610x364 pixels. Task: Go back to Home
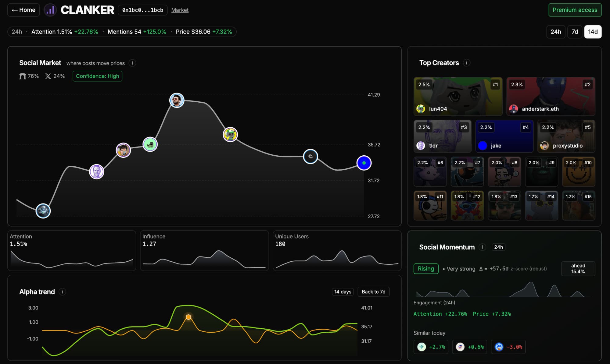click(x=23, y=10)
